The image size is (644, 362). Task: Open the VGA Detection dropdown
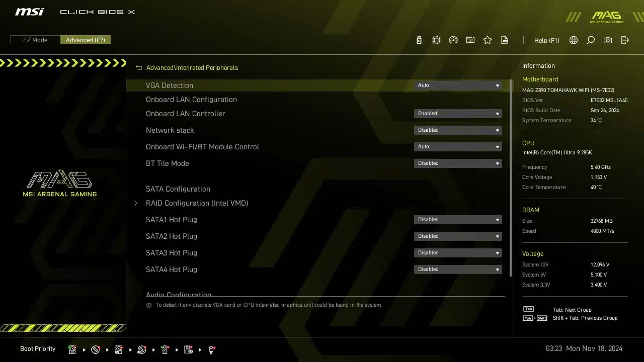click(x=458, y=85)
